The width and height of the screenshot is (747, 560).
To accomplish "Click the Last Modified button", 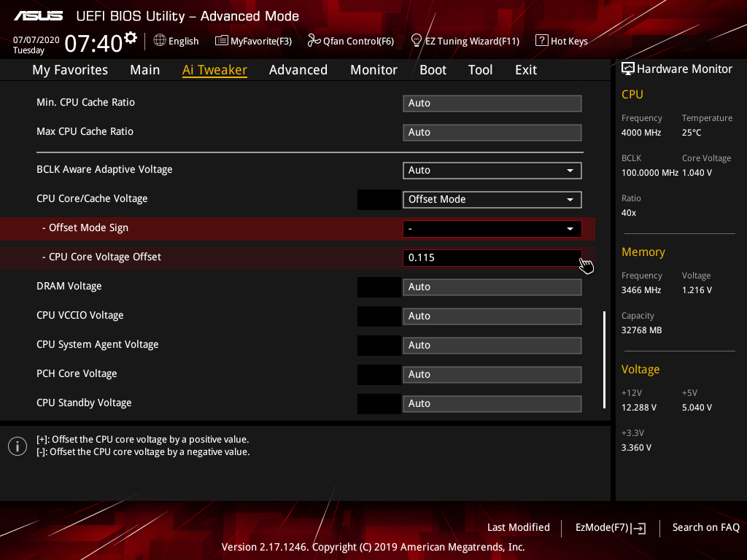I will [x=519, y=528].
